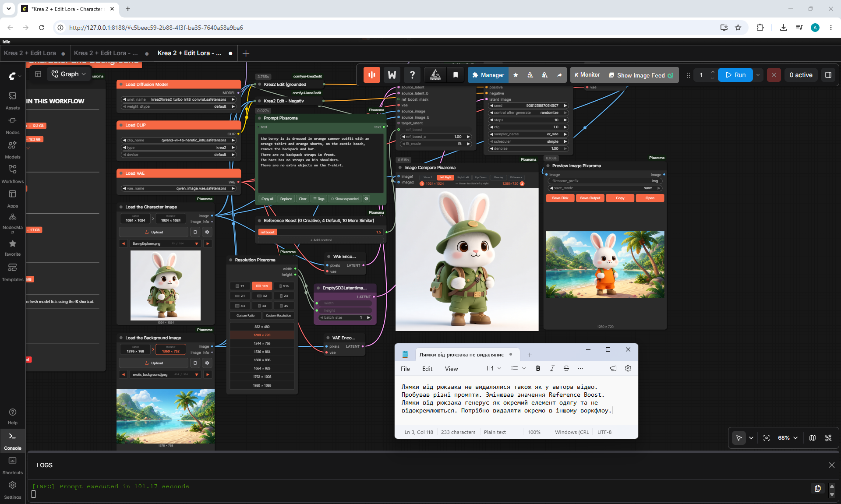Open the Nodes library sidebar icon
841x504 pixels.
(x=12, y=125)
